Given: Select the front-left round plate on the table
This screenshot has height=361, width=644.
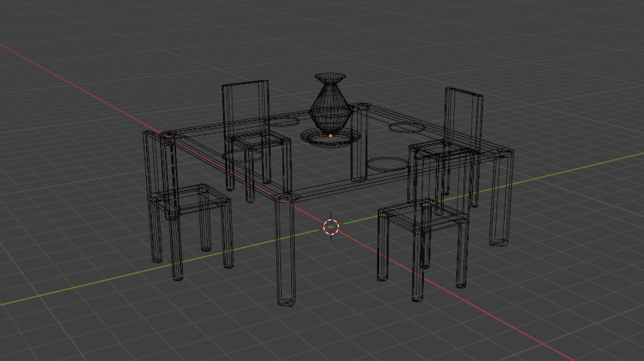Looking at the screenshot, I should pyautogui.click(x=242, y=156).
